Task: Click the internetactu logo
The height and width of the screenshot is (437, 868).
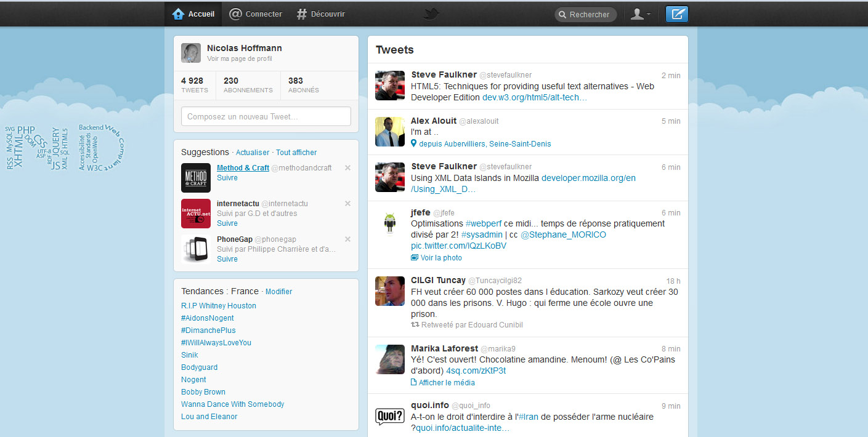Action: 196,213
